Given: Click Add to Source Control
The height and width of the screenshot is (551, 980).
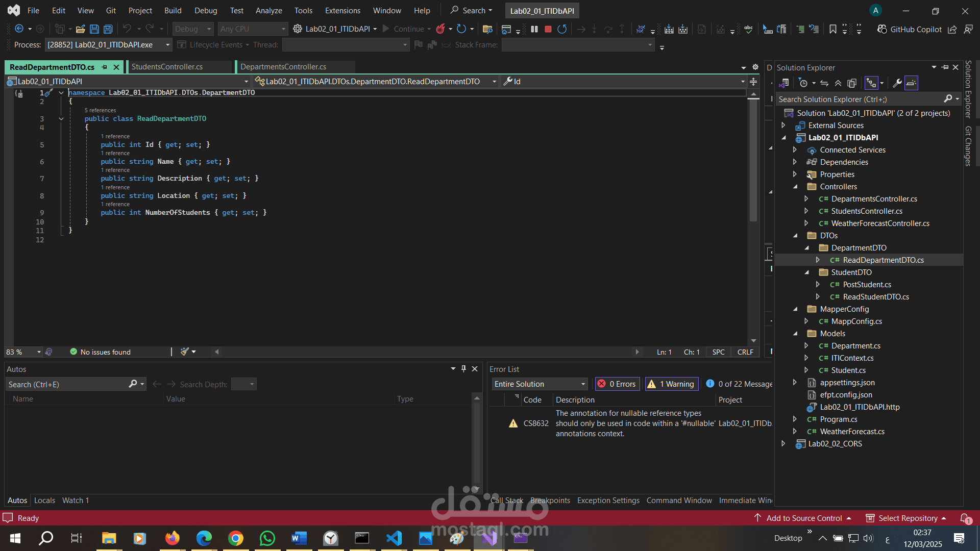Looking at the screenshot, I should (803, 518).
